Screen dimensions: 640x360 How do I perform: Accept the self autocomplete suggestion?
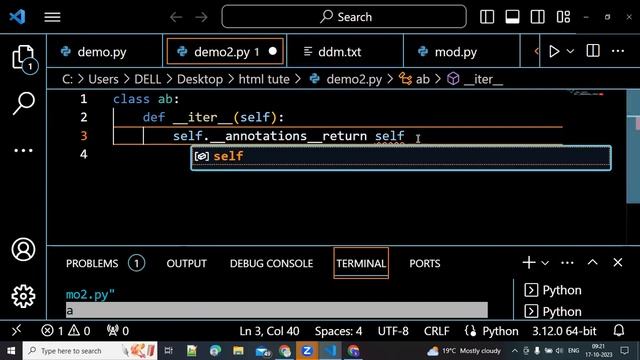(x=401, y=156)
